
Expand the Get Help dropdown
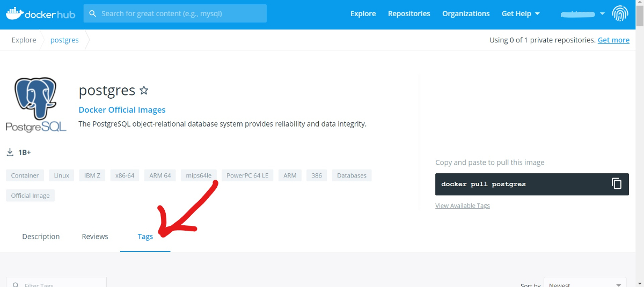[x=521, y=13]
